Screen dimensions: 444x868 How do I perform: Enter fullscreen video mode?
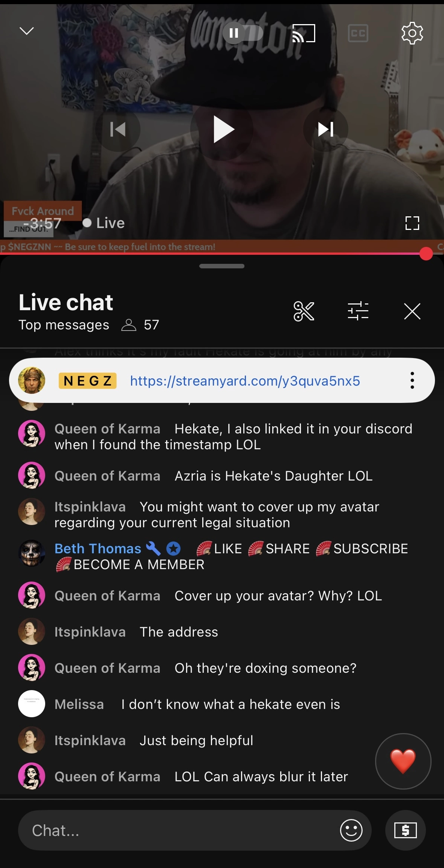412,223
